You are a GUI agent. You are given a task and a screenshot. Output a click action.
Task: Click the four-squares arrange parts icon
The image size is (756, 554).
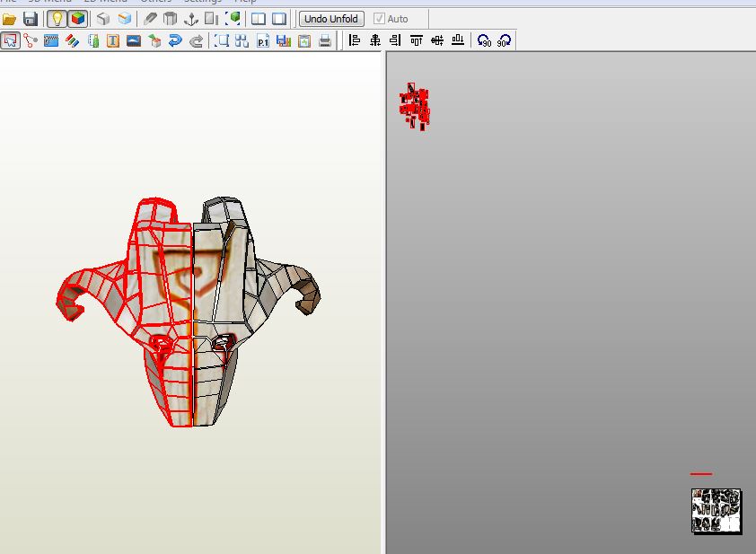click(x=242, y=41)
